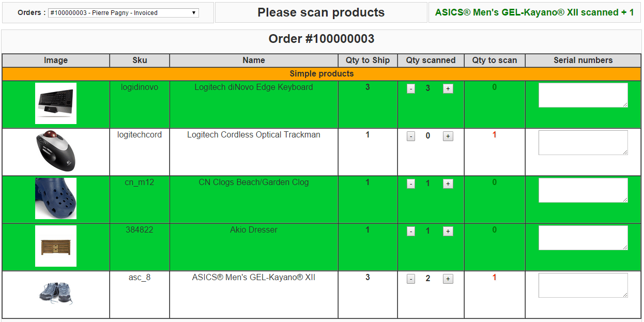The image size is (644, 322).
Task: Increase scanned quantity for Logitech Cordless Optical Trackman
Action: point(448,136)
